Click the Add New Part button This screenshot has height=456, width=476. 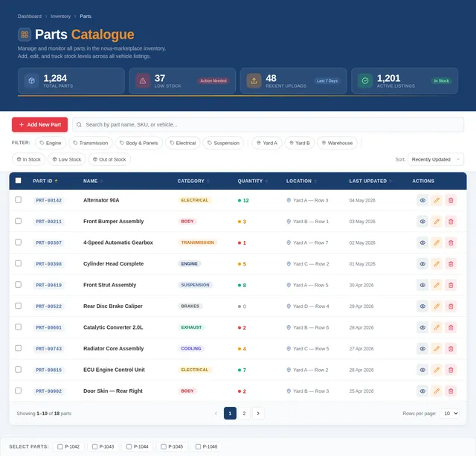click(x=39, y=124)
